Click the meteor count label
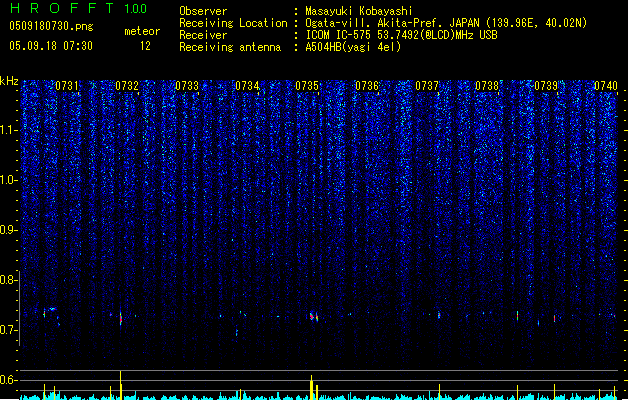629x400 pixels. click(142, 31)
